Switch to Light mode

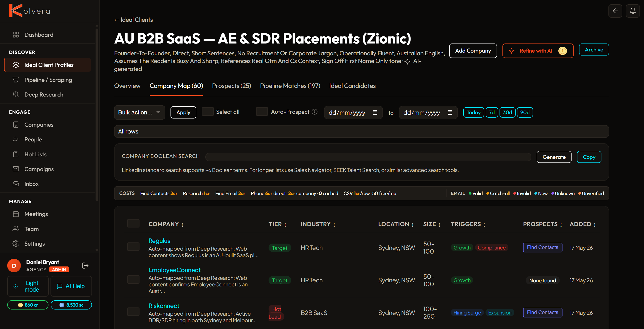tap(28, 286)
